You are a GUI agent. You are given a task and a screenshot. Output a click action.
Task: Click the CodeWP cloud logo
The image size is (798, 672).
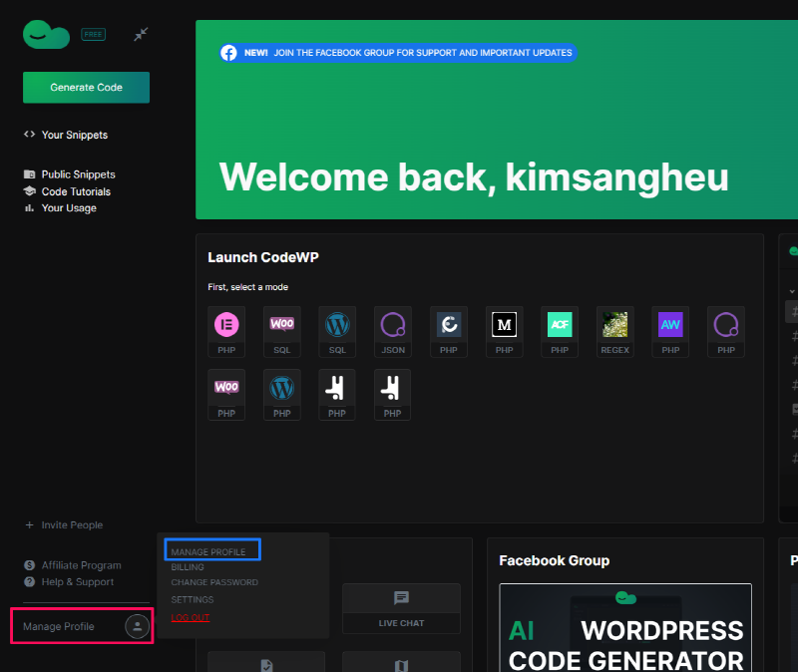point(47,36)
